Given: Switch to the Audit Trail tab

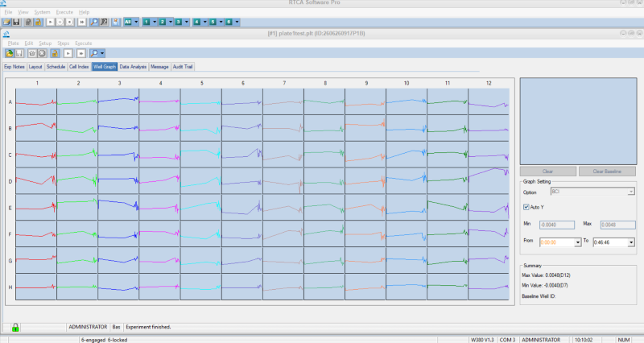Looking at the screenshot, I should pyautogui.click(x=183, y=67).
